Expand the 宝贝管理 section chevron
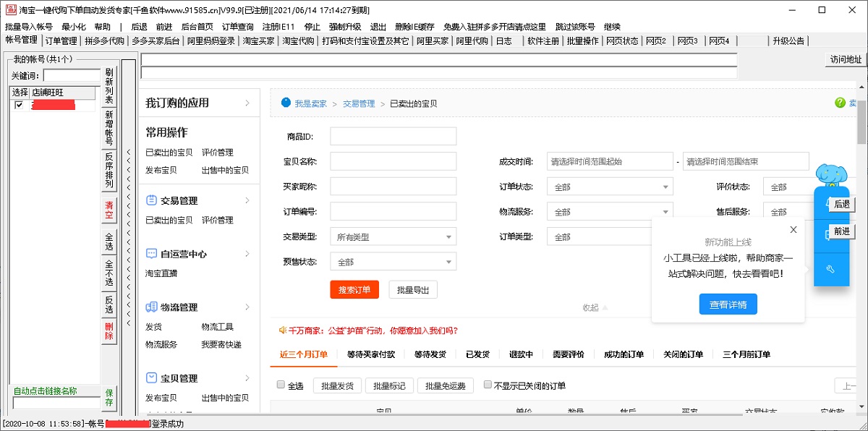The height and width of the screenshot is (431, 868). click(247, 378)
